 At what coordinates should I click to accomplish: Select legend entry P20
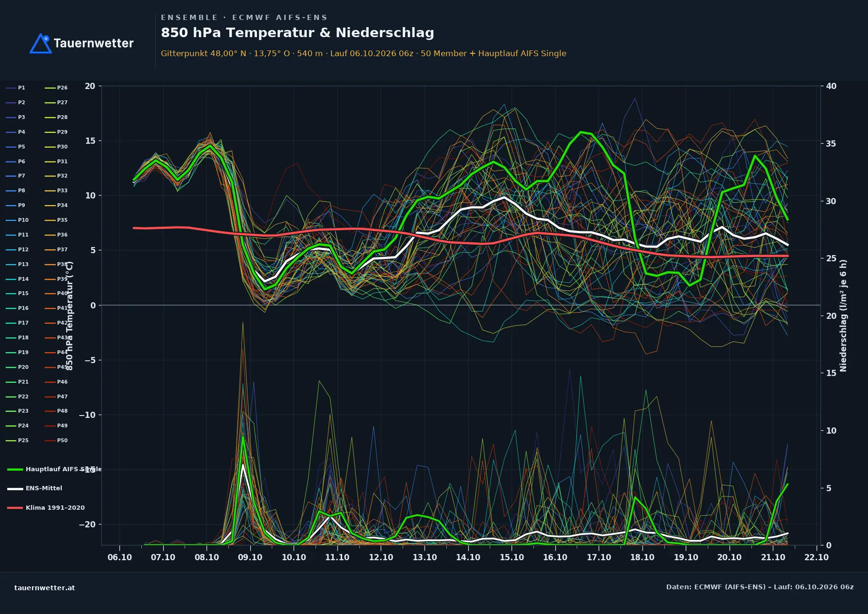coord(17,367)
